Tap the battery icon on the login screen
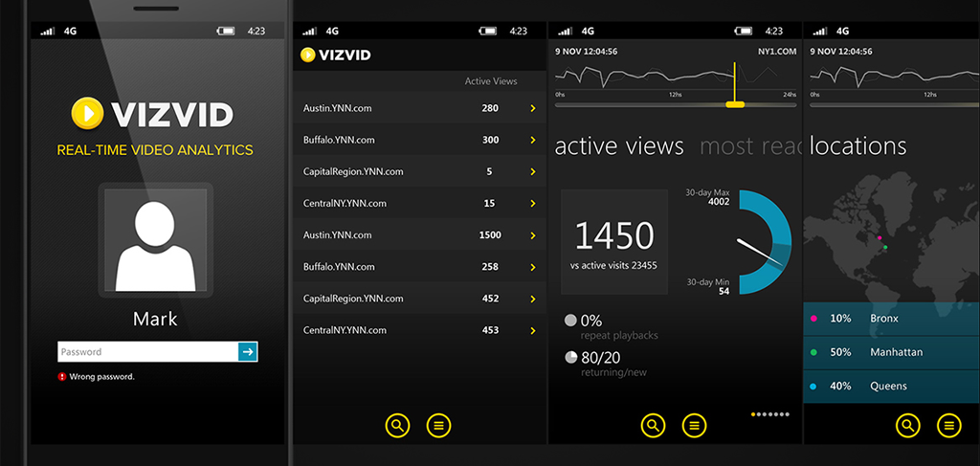The height and width of the screenshot is (466, 980). [226, 31]
